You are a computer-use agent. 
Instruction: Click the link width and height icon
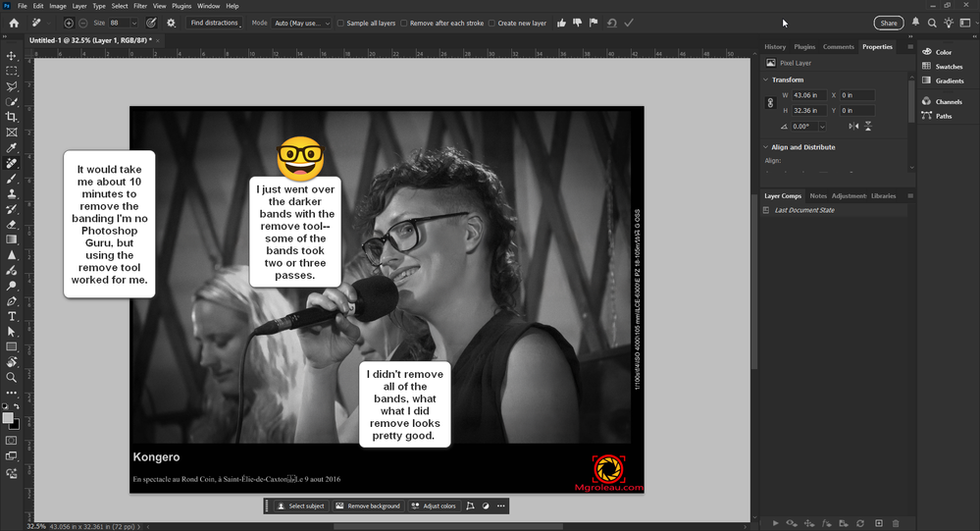(770, 102)
